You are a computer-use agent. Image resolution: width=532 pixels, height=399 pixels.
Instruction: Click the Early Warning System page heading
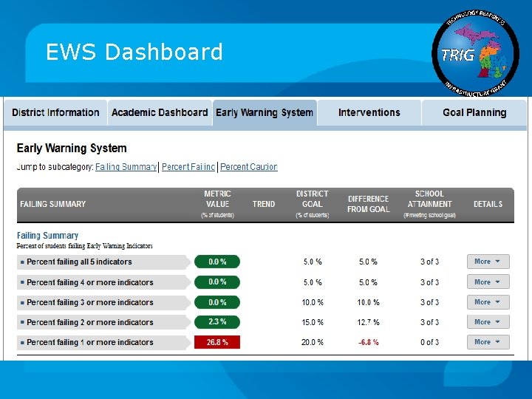pyautogui.click(x=72, y=149)
